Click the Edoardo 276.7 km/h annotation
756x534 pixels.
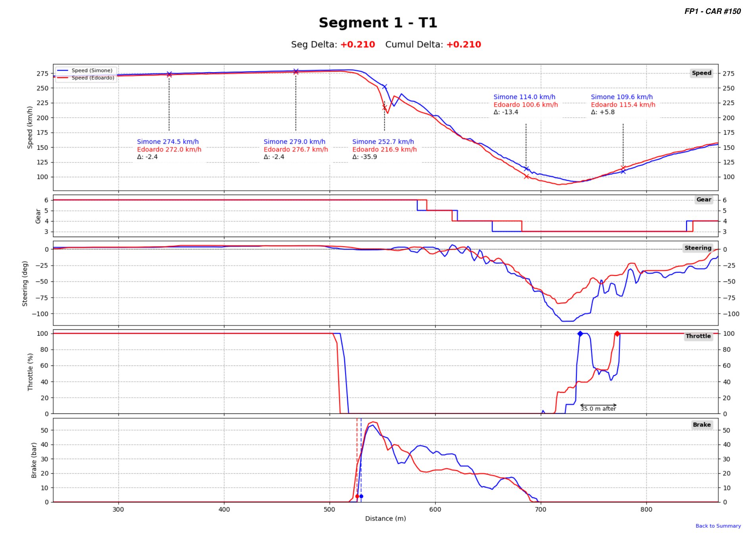(x=296, y=149)
